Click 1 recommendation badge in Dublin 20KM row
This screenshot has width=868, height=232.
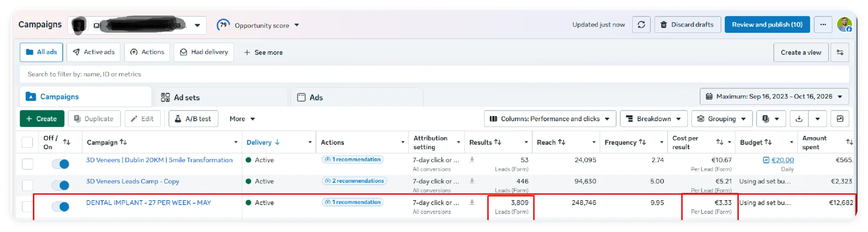tap(353, 159)
